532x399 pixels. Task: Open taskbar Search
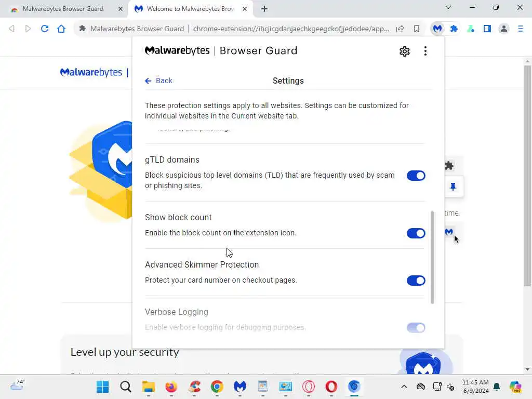(x=126, y=387)
